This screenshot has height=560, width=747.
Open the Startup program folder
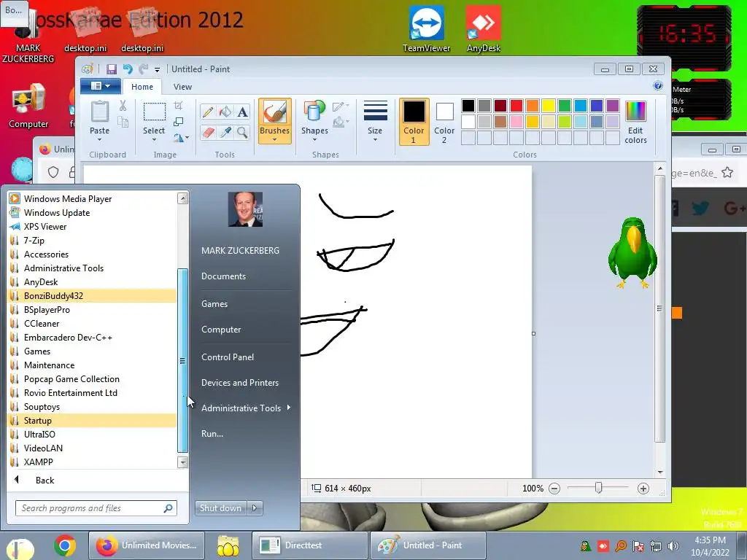point(93,421)
